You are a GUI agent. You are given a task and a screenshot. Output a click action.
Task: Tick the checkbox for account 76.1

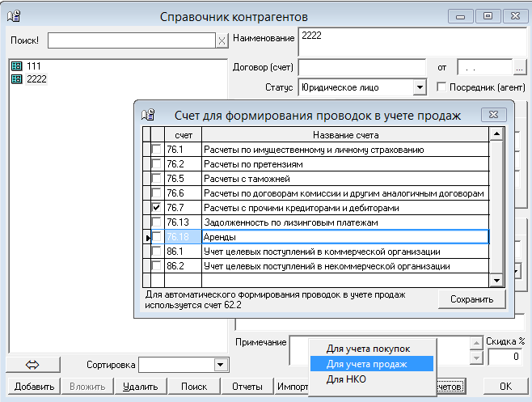(156, 150)
